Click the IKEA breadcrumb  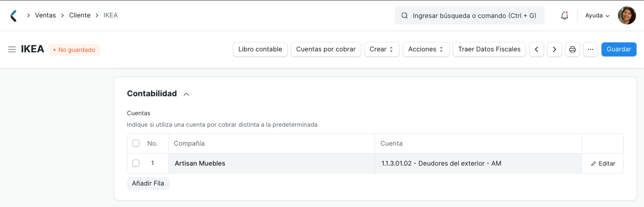(110, 15)
